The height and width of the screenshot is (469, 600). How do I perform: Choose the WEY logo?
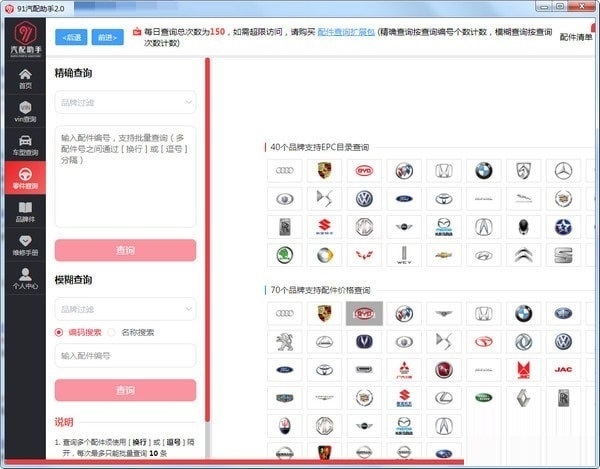pos(404,255)
